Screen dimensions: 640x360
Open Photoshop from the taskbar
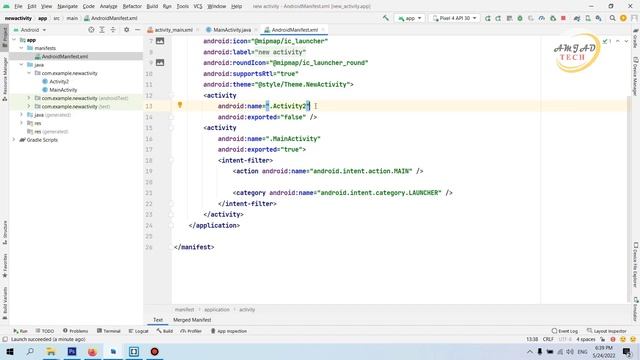pos(72,351)
